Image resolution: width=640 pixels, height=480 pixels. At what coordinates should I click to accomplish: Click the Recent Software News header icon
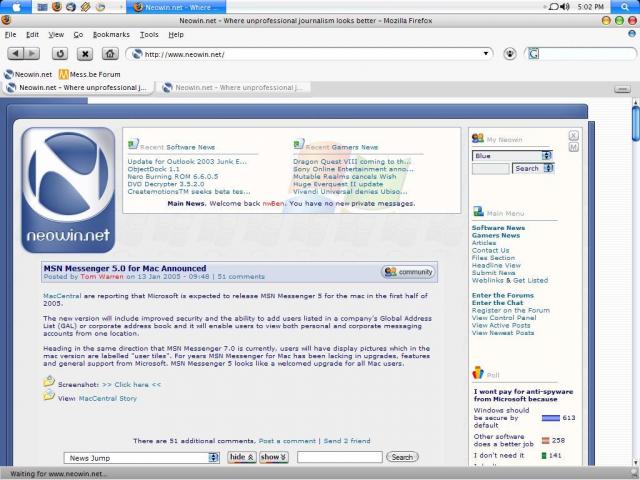tap(133, 144)
